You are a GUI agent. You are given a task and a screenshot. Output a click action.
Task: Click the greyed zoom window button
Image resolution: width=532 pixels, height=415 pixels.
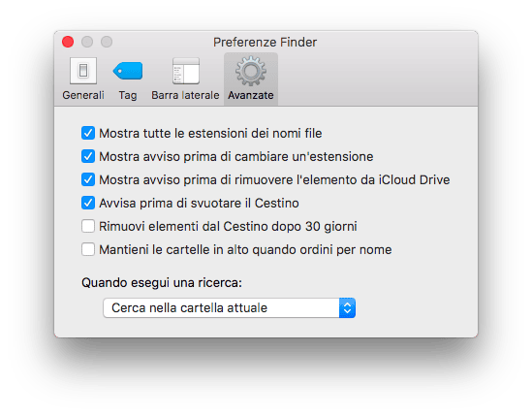[107, 42]
